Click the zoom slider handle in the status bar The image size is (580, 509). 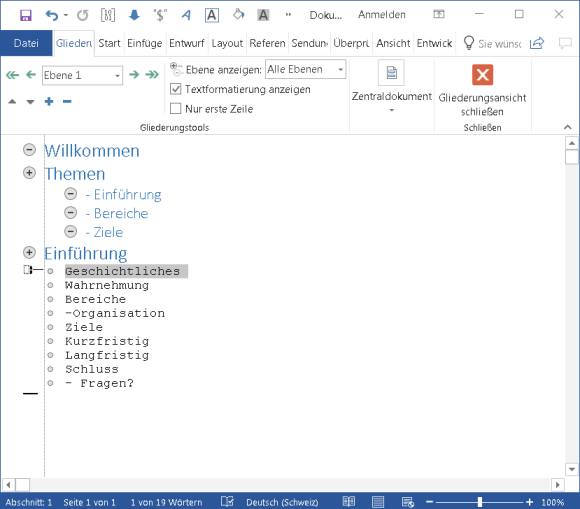point(479,502)
